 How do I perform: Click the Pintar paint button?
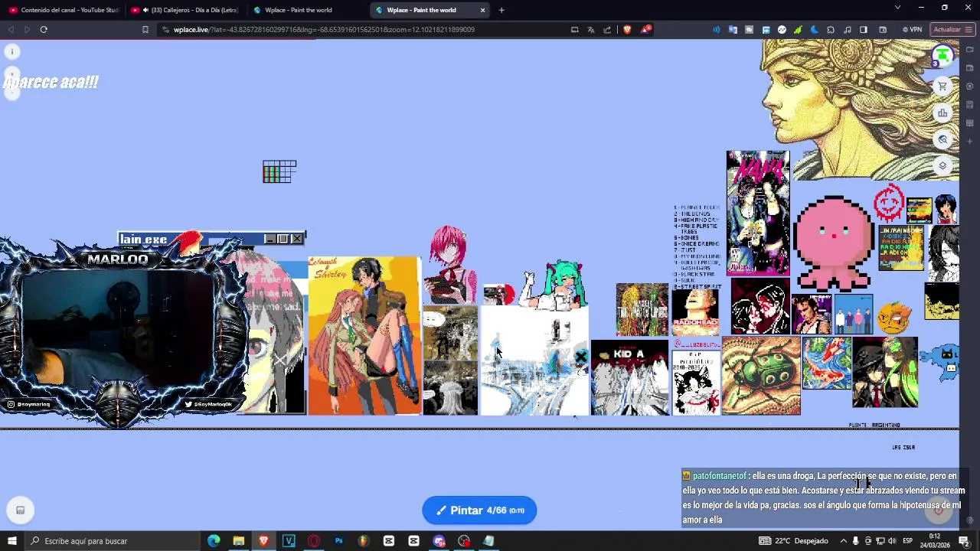(x=479, y=510)
